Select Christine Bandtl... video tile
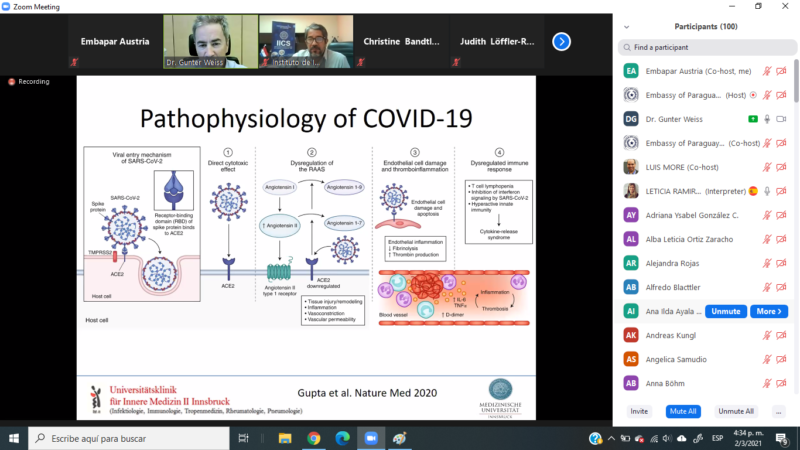The height and width of the screenshot is (450, 800). click(x=401, y=41)
